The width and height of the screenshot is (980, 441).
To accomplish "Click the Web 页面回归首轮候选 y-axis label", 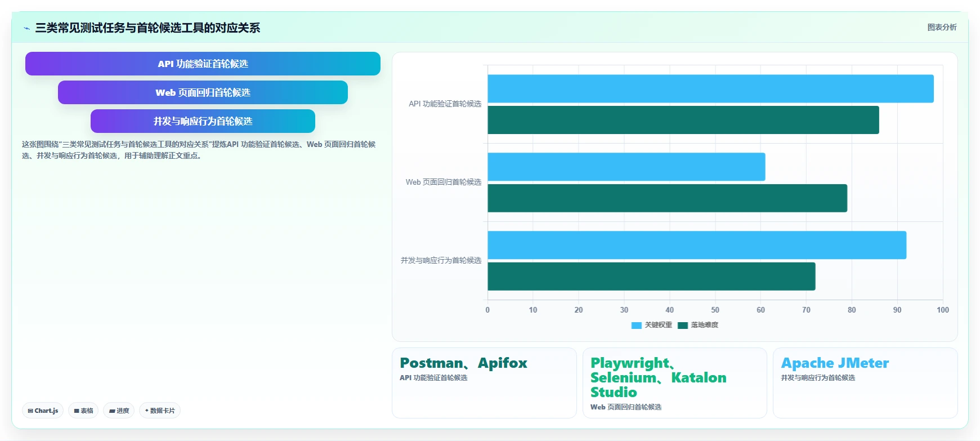I will (x=444, y=182).
